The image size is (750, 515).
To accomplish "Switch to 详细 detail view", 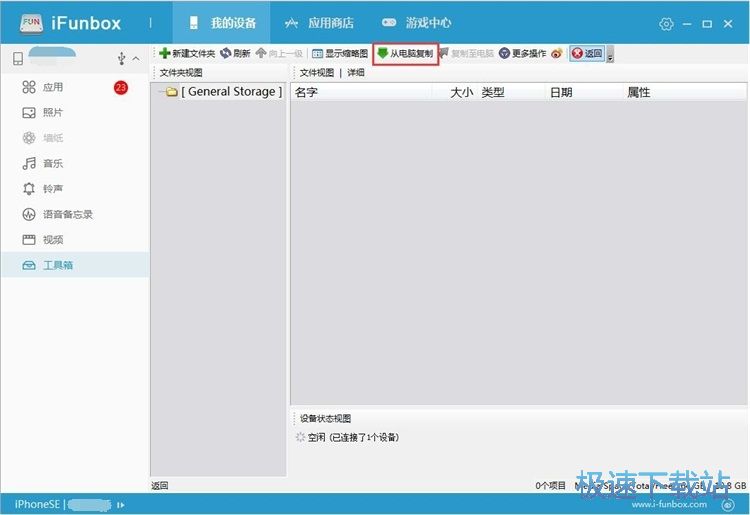I will [x=356, y=73].
